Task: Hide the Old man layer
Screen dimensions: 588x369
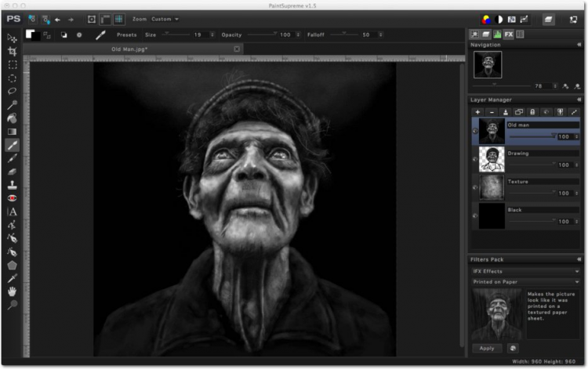Action: 475,132
